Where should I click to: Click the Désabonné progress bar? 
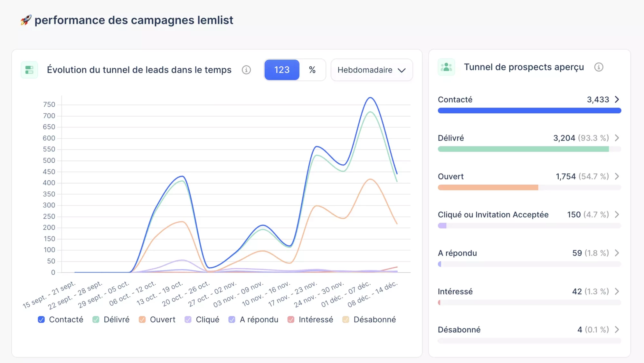[x=529, y=341]
